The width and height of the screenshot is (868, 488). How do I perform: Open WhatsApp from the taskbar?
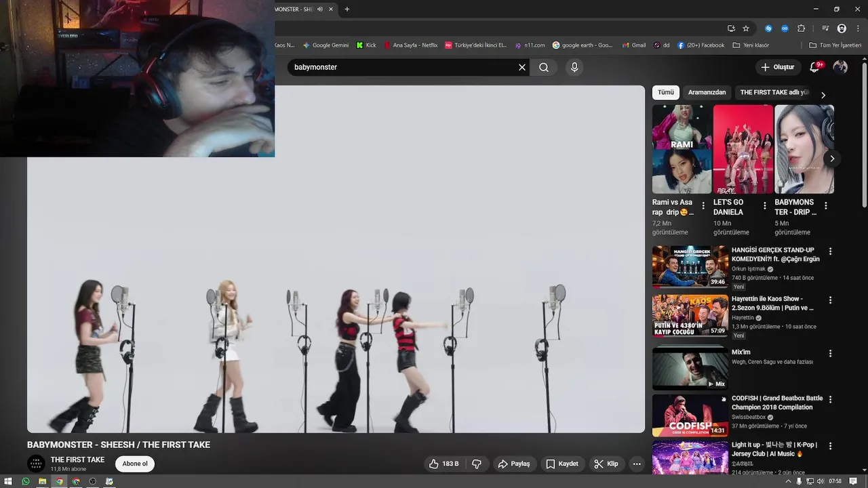[x=26, y=481]
